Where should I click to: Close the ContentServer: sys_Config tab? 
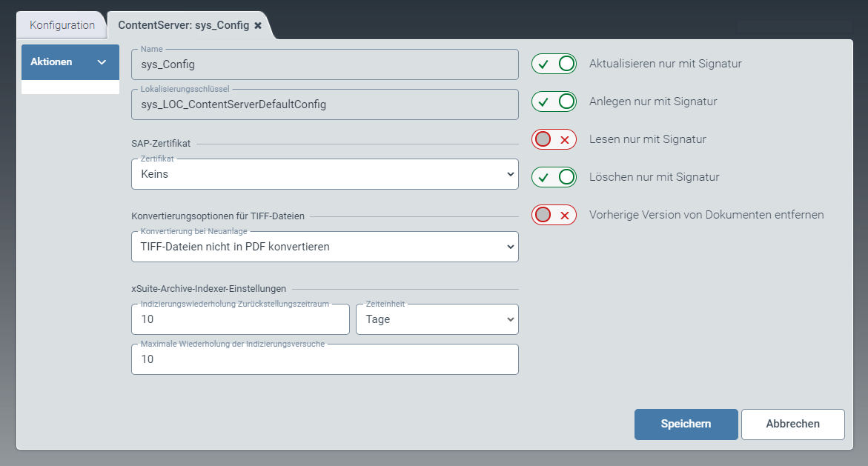click(258, 24)
